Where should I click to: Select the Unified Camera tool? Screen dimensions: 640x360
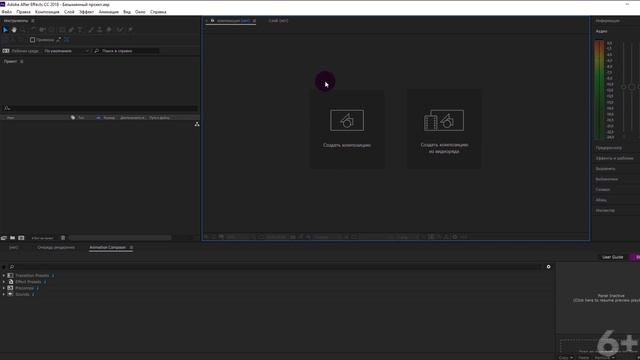point(42,30)
